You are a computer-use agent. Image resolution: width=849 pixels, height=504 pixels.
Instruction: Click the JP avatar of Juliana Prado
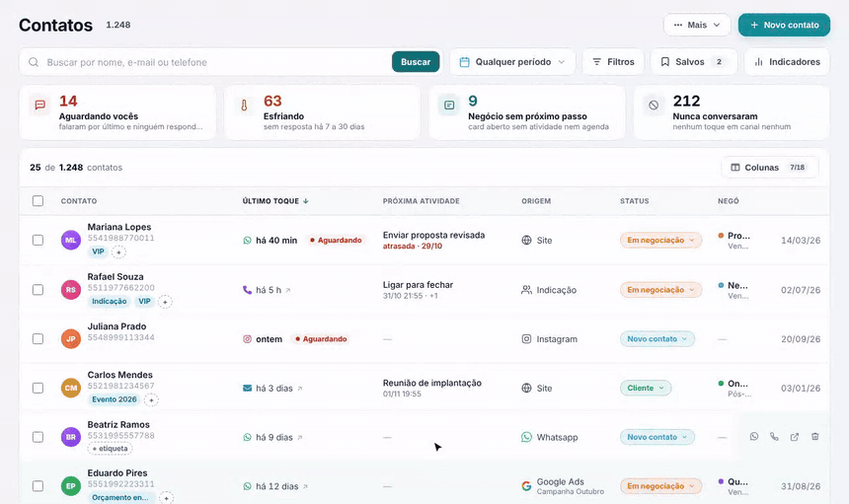point(71,339)
